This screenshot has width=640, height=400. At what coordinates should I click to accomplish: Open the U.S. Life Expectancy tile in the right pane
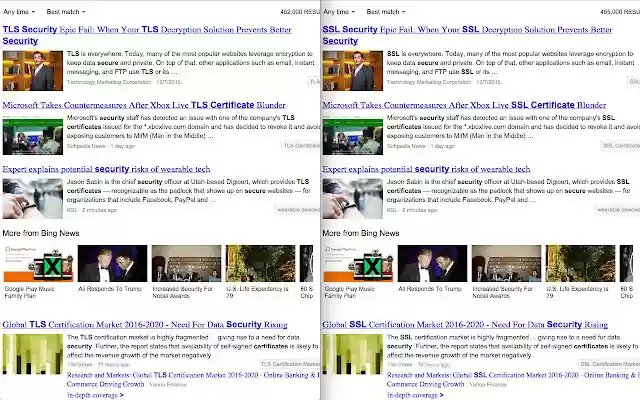(580, 272)
